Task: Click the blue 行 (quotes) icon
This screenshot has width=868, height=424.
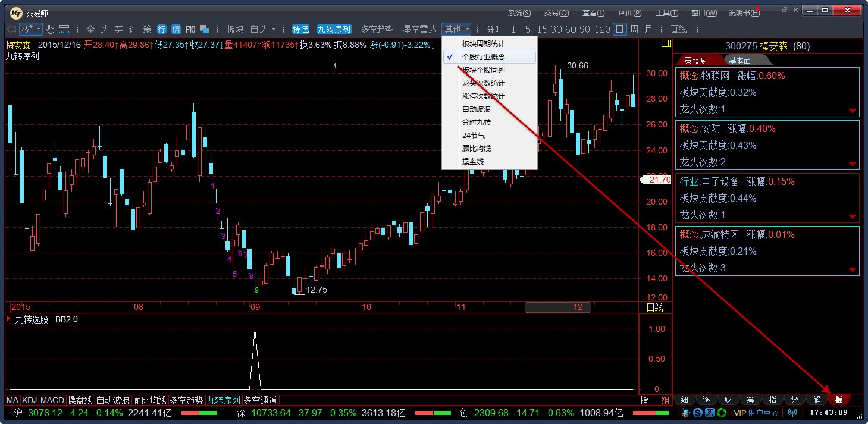Action: (162, 29)
